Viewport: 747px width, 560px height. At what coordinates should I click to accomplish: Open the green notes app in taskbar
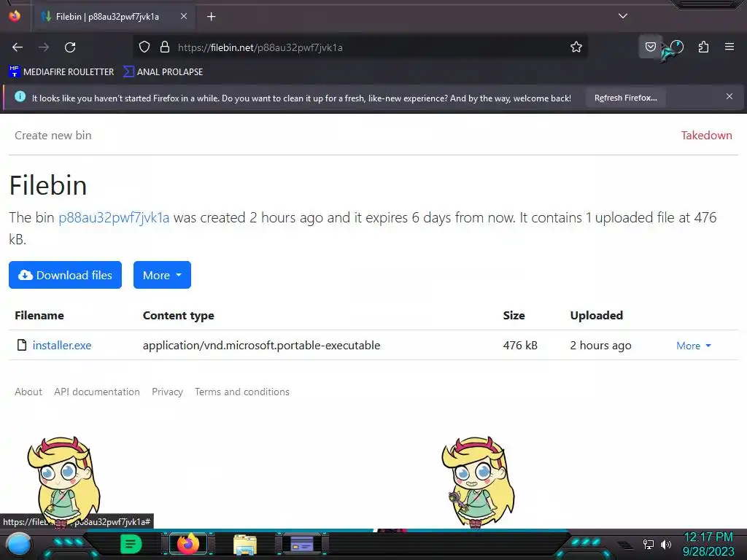click(x=131, y=544)
